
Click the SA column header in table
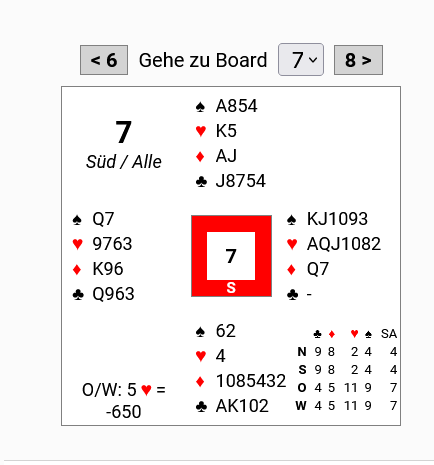coord(389,334)
